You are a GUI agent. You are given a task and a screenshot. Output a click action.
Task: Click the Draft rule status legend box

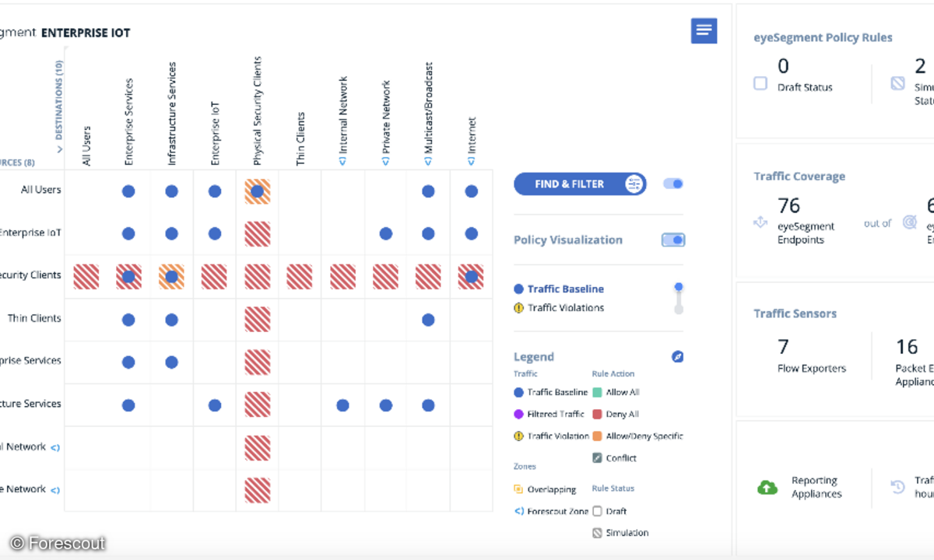597,511
